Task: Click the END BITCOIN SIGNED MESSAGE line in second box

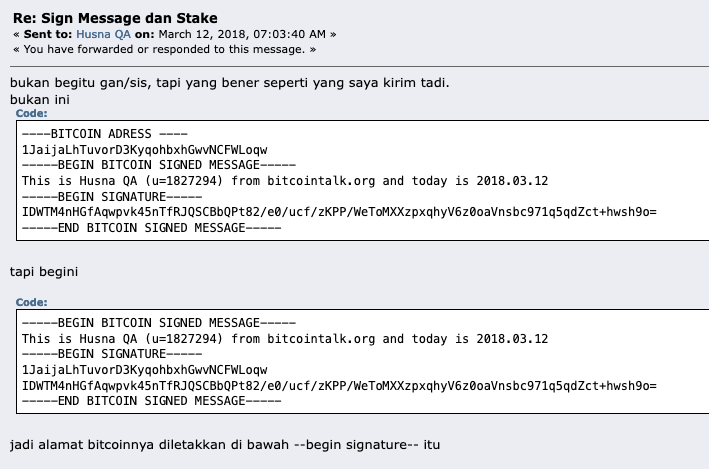Action: point(151,401)
